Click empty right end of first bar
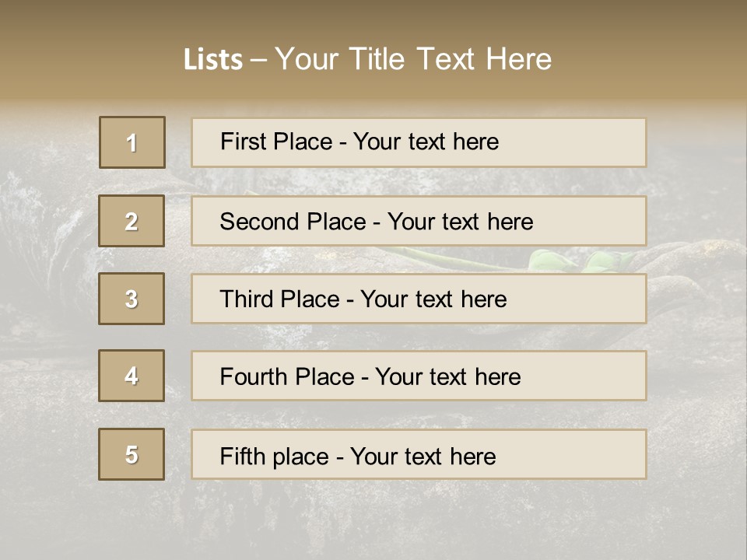Image resolution: width=747 pixels, height=560 pixels. 591,142
